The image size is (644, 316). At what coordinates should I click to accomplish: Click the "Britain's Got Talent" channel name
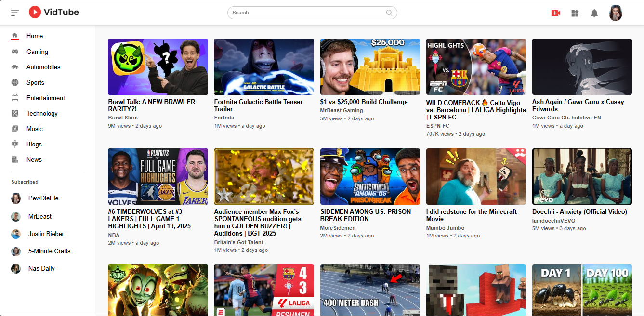tap(239, 242)
